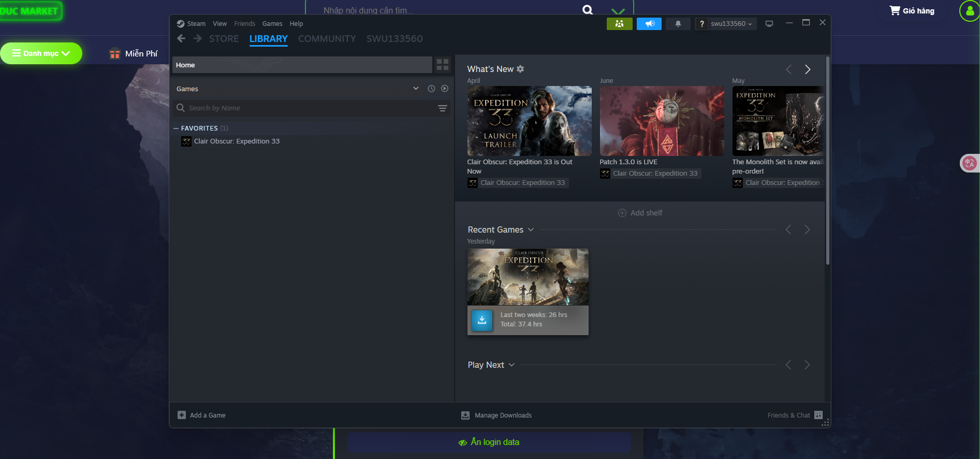Open What's New settings gear

pyautogui.click(x=520, y=69)
